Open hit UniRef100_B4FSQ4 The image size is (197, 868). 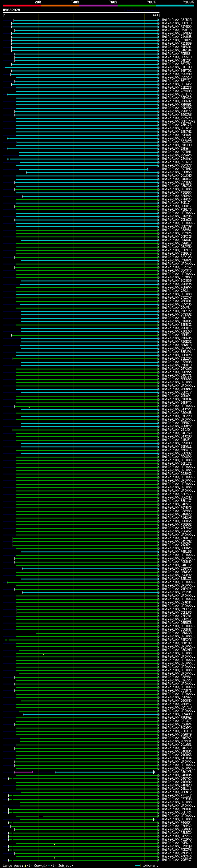point(176,47)
